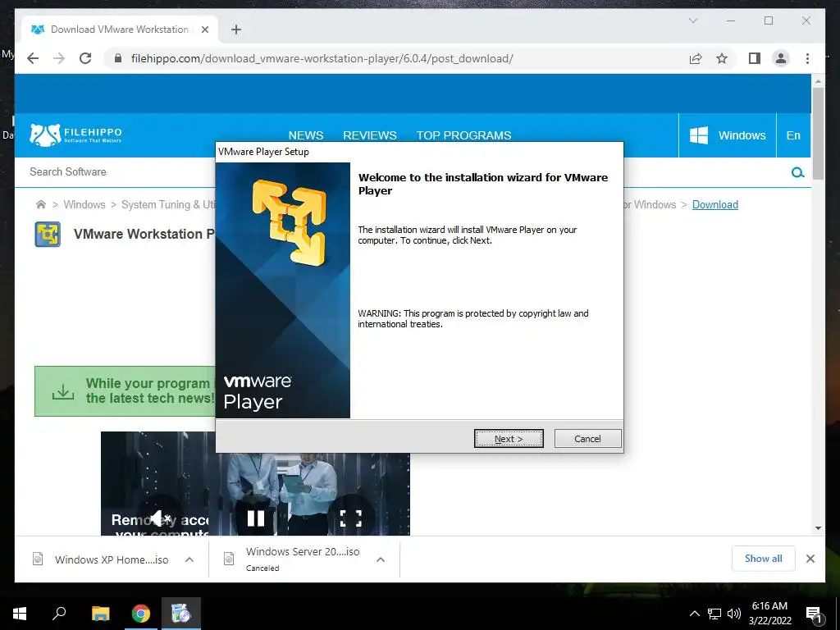The height and width of the screenshot is (630, 840).
Task: Make the video ad fullscreen
Action: point(351,518)
